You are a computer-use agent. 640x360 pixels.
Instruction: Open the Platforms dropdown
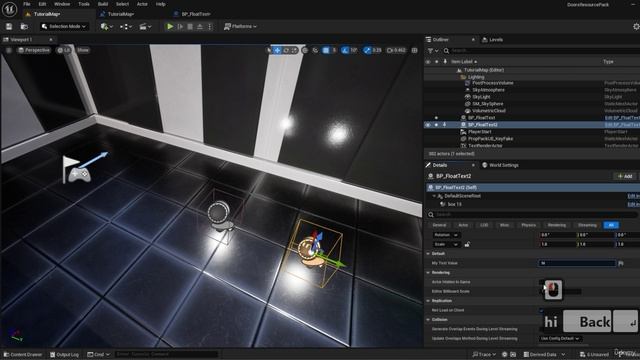240,27
